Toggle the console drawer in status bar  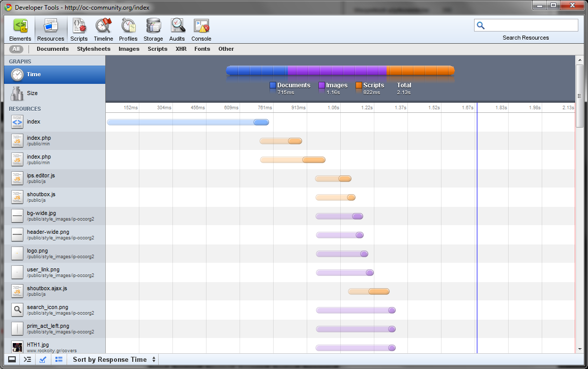pos(27,359)
